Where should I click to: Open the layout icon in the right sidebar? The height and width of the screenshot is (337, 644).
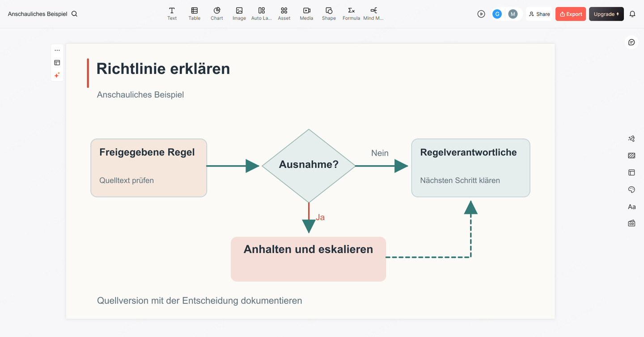coord(631,172)
